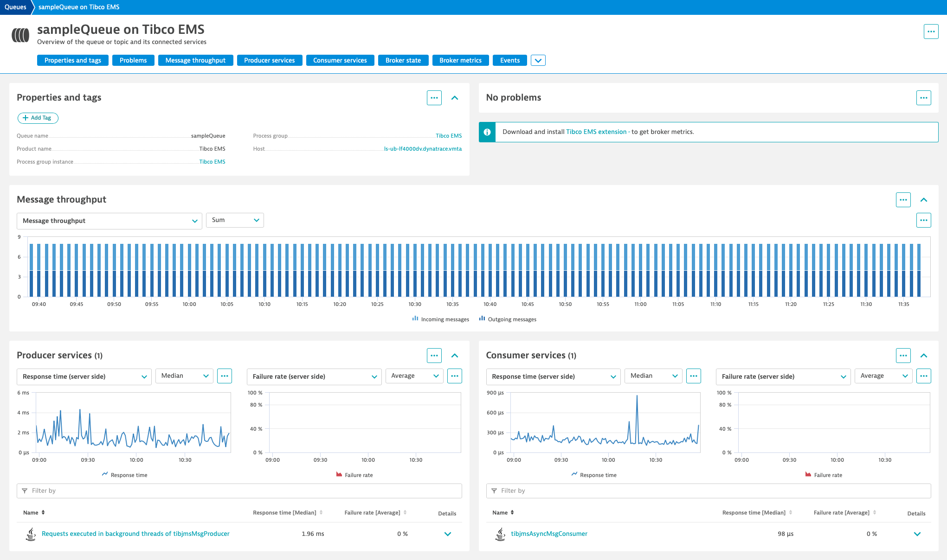Click the Add Tag button
Image resolution: width=947 pixels, height=560 pixels.
tap(38, 118)
